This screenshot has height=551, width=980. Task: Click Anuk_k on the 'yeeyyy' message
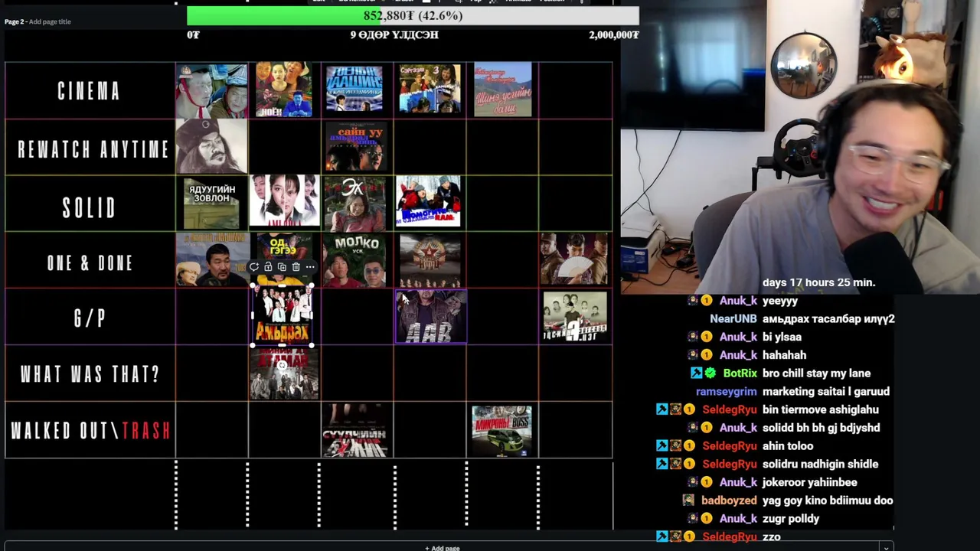[738, 301]
